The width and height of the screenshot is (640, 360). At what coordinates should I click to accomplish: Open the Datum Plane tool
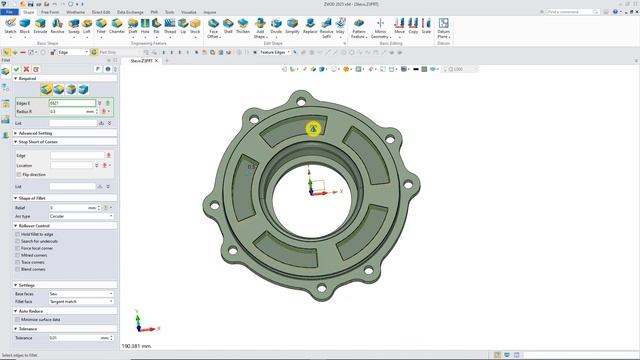click(x=444, y=28)
